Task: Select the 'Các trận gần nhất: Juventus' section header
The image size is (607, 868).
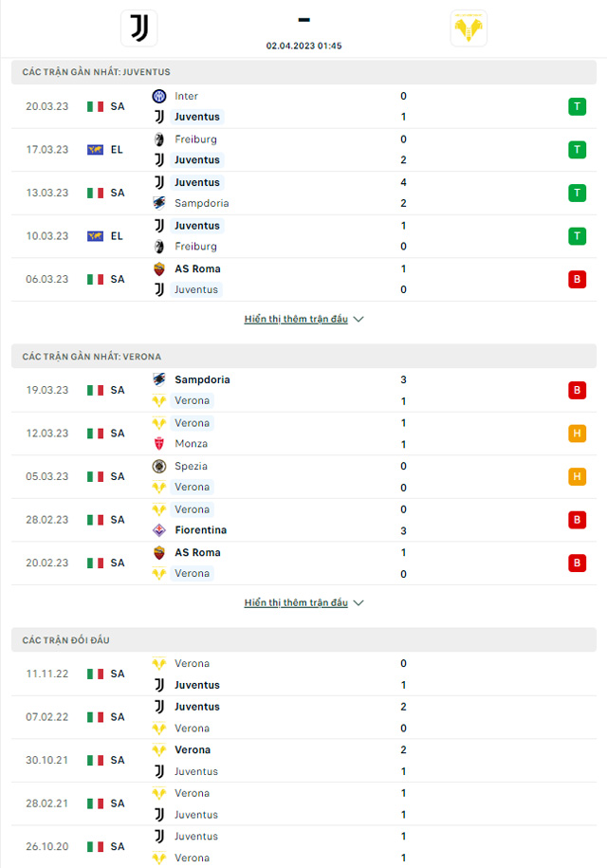Action: pos(97,72)
